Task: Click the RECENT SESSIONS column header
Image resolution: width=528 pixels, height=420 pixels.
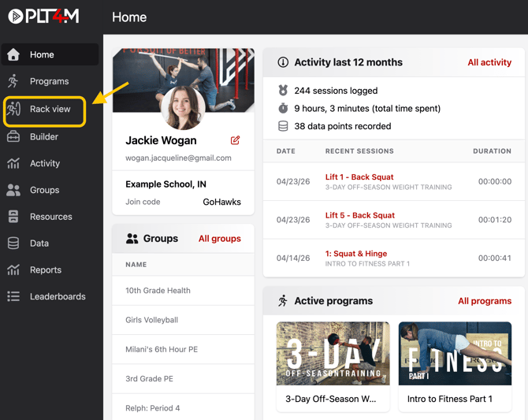Action: click(x=359, y=151)
